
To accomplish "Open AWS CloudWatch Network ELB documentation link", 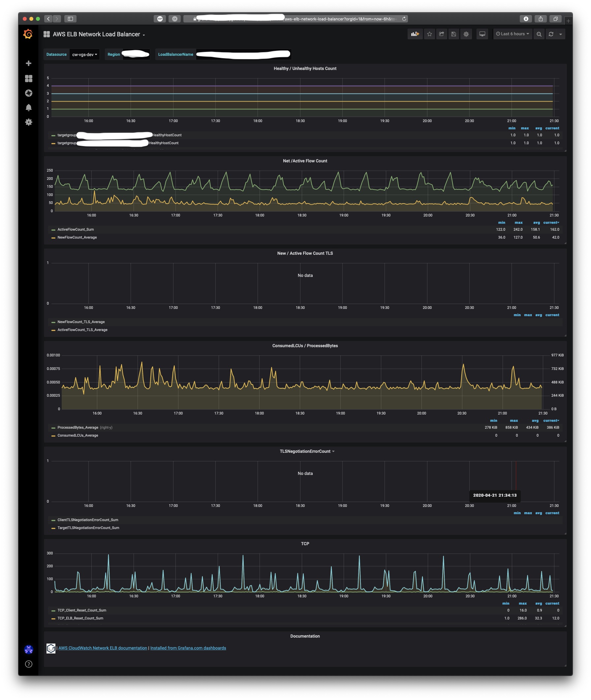I will [103, 649].
